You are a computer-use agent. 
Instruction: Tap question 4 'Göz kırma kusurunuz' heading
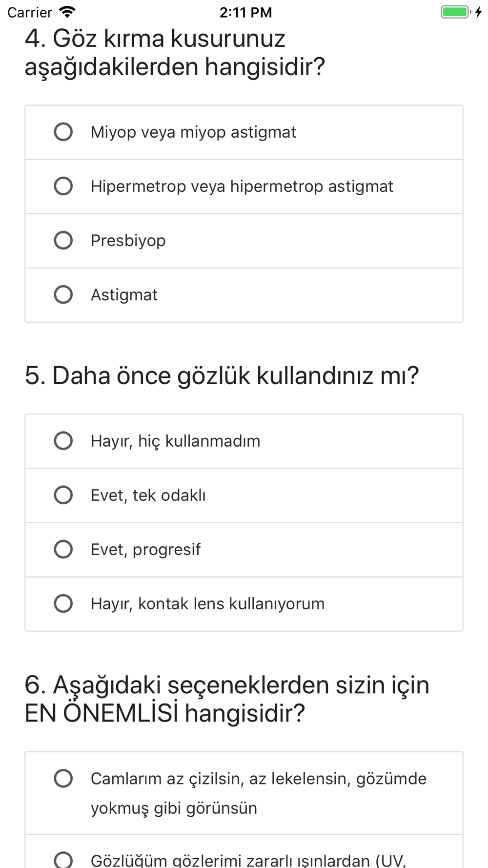click(175, 52)
